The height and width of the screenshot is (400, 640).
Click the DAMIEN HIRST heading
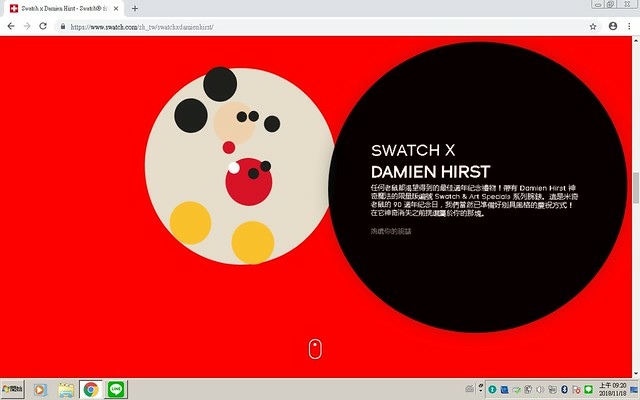pos(431,172)
